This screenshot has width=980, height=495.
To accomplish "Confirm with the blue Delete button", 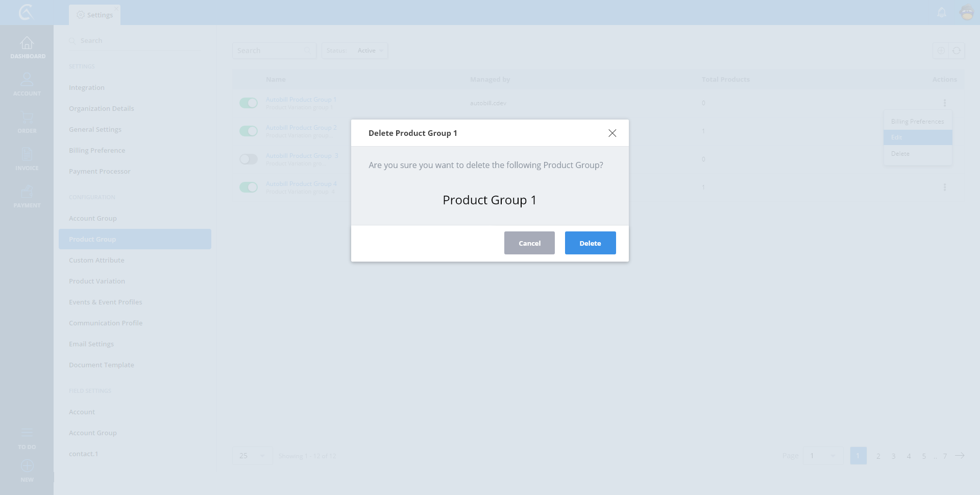I will click(x=590, y=243).
